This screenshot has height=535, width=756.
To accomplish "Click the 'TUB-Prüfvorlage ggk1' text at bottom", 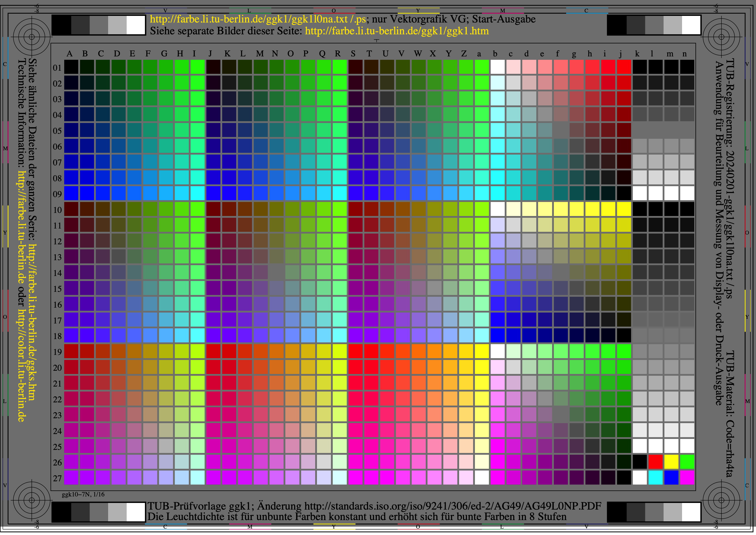I will click(x=200, y=506).
